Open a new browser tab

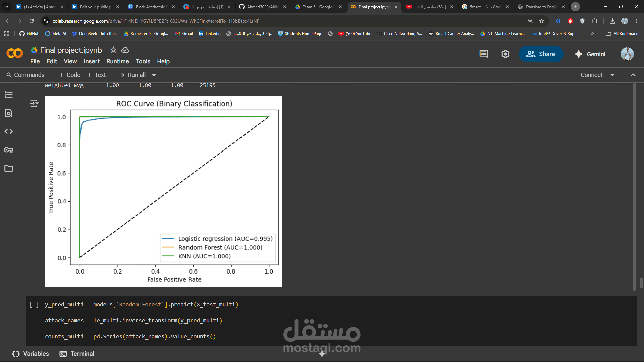pos(575,7)
